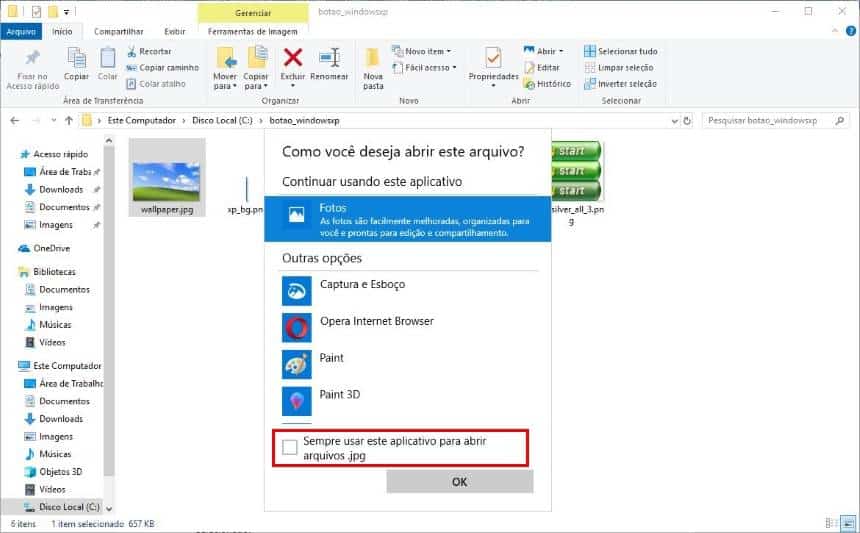Image resolution: width=860 pixels, height=533 pixels.
Task: Click the Gerenciar contextual tab
Action: click(253, 13)
